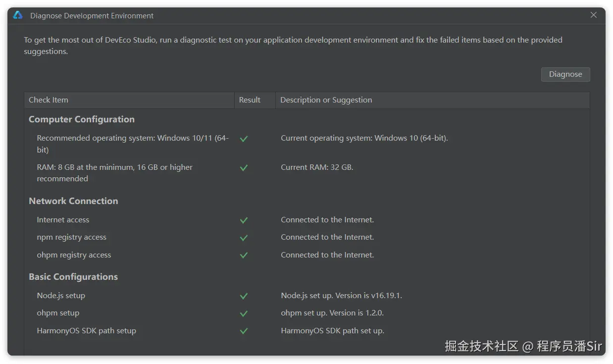Click the green checkmark for RAM check

pyautogui.click(x=244, y=168)
